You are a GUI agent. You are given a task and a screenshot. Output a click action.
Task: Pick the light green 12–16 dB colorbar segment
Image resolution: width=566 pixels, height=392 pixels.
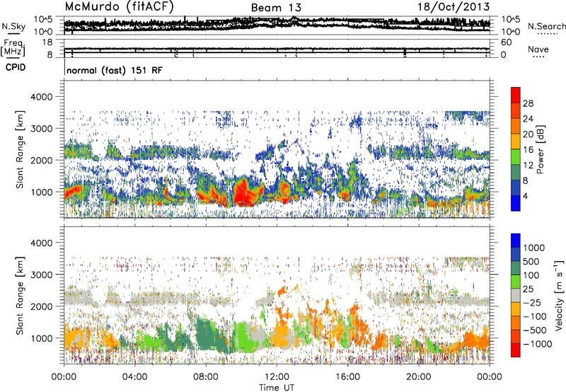pyautogui.click(x=516, y=157)
